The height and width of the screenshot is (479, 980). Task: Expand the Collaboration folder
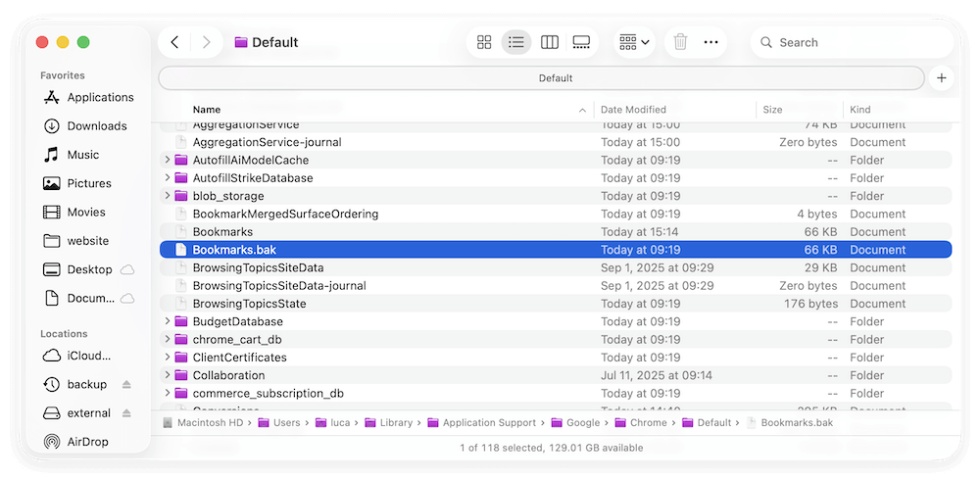click(167, 375)
